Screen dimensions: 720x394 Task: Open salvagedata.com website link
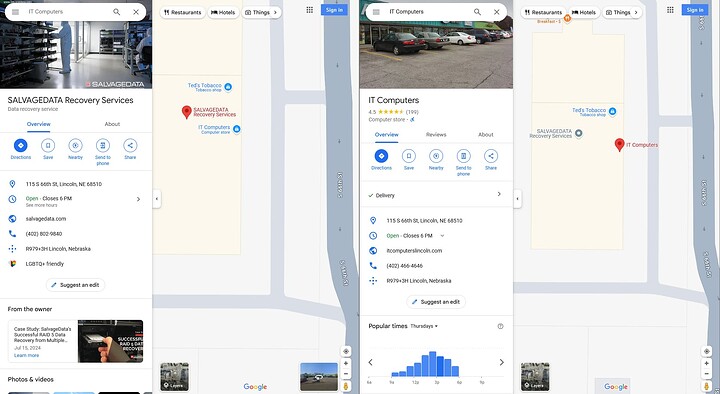pyautogui.click(x=46, y=219)
